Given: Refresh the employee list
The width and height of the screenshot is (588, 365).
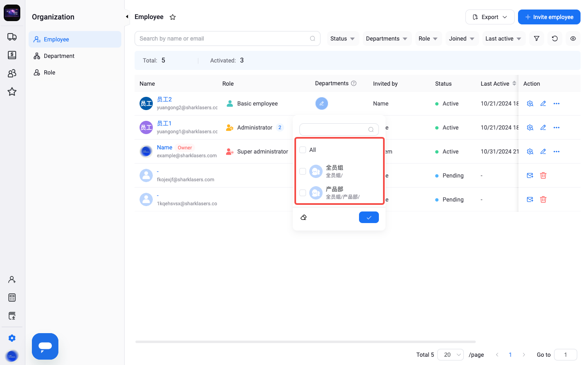Looking at the screenshot, I should (555, 38).
